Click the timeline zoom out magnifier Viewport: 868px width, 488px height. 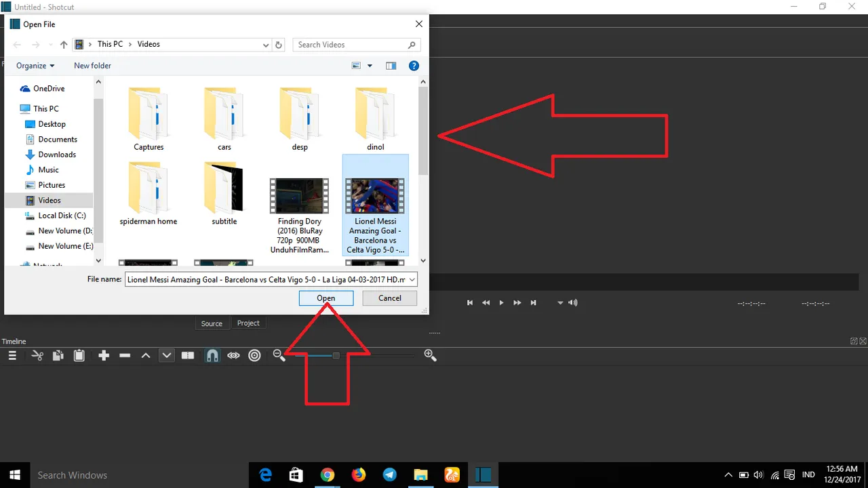[x=279, y=355]
